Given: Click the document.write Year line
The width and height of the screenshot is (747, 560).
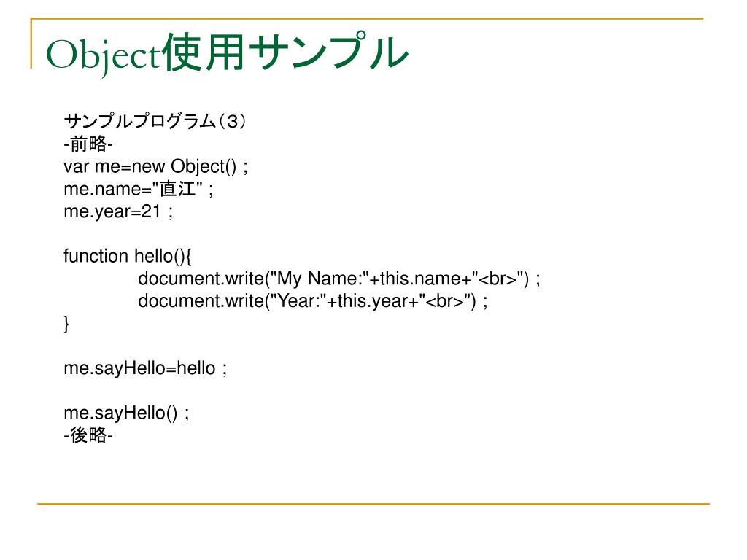Looking at the screenshot, I should 313,301.
